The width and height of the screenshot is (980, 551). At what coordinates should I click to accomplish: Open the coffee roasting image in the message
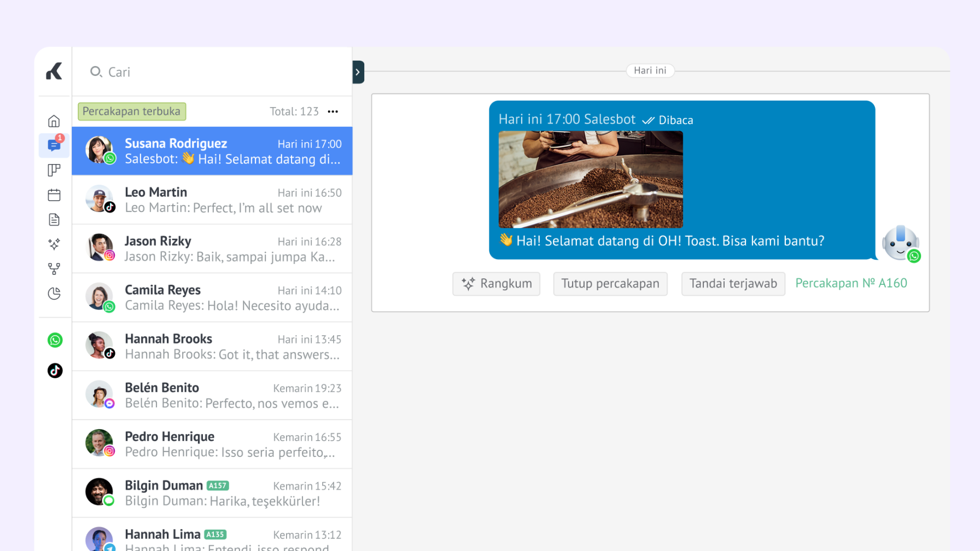[591, 179]
